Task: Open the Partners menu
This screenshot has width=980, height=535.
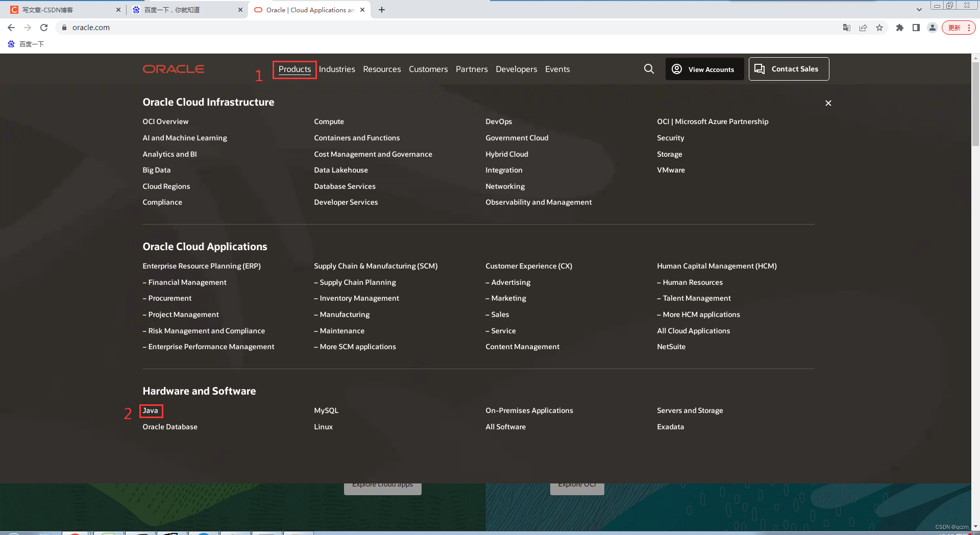Action: (472, 69)
